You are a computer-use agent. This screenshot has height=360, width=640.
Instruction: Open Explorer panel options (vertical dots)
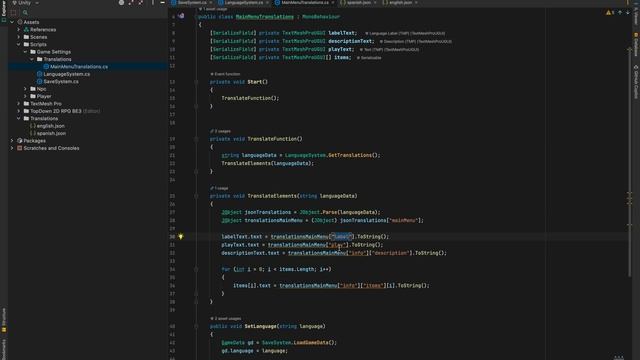tap(153, 2)
